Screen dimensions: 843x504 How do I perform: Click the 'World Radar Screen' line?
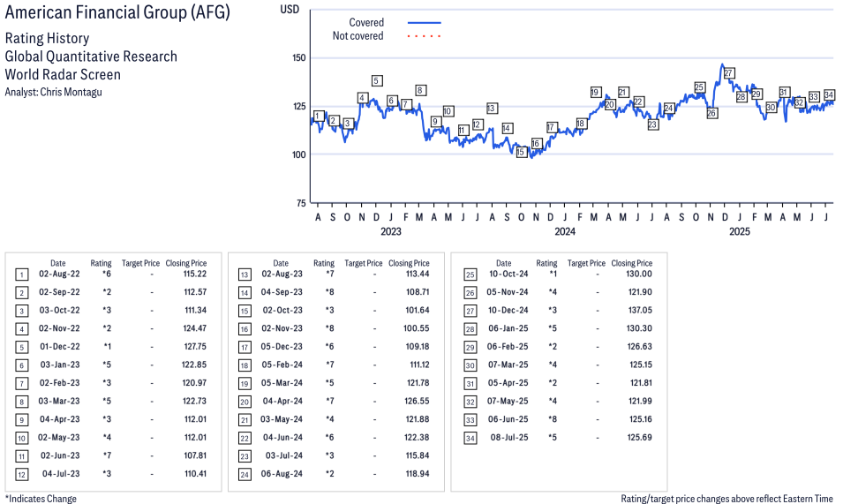click(63, 74)
